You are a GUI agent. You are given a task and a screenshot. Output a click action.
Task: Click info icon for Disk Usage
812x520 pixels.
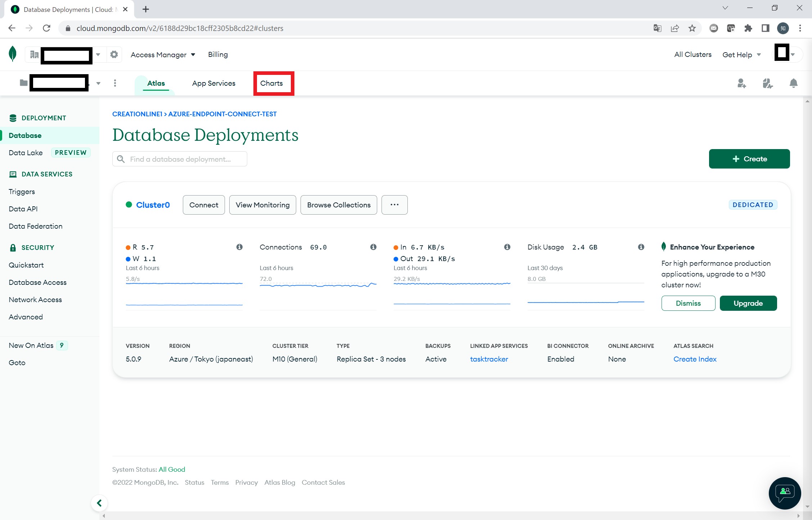click(641, 247)
